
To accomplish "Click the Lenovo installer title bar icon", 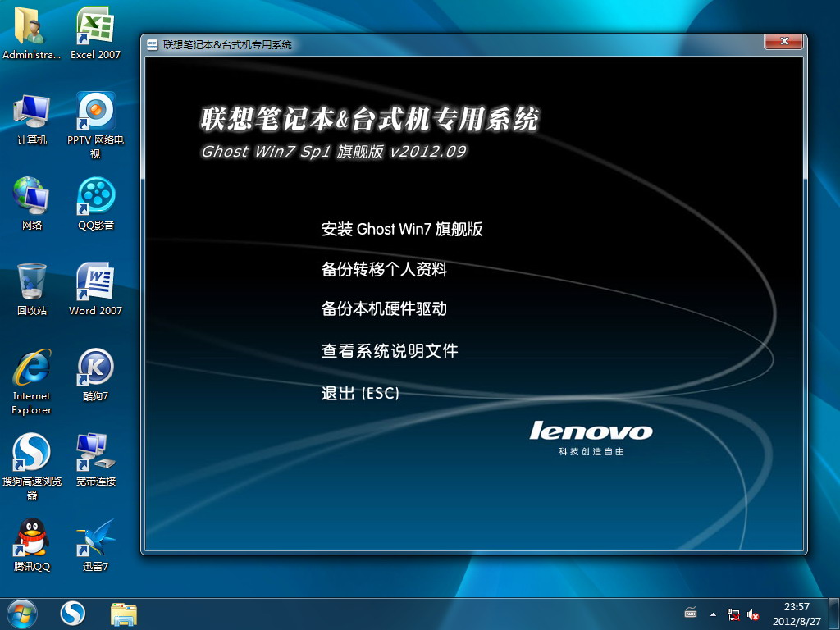I will [x=152, y=45].
